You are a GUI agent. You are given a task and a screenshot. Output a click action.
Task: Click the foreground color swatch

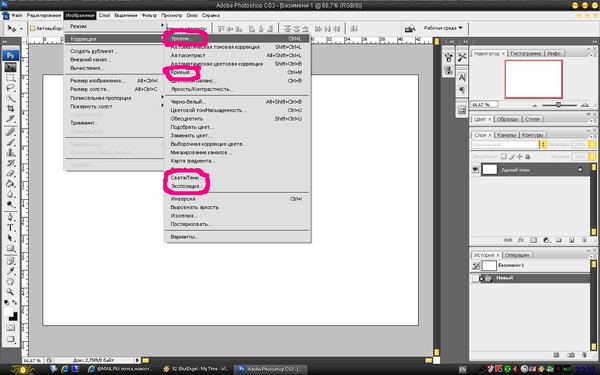(8, 312)
